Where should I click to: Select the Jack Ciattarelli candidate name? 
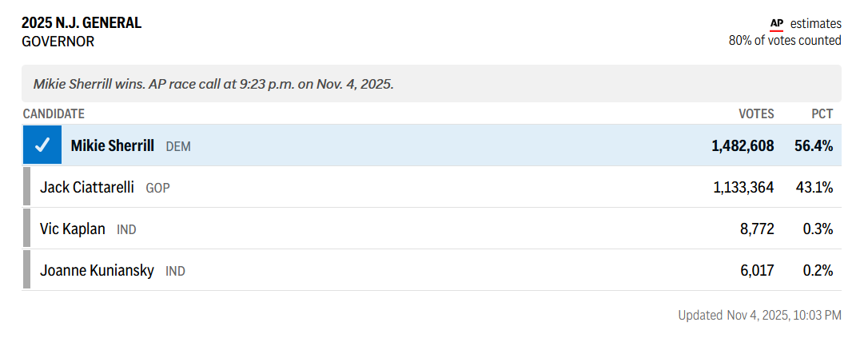tap(88, 188)
